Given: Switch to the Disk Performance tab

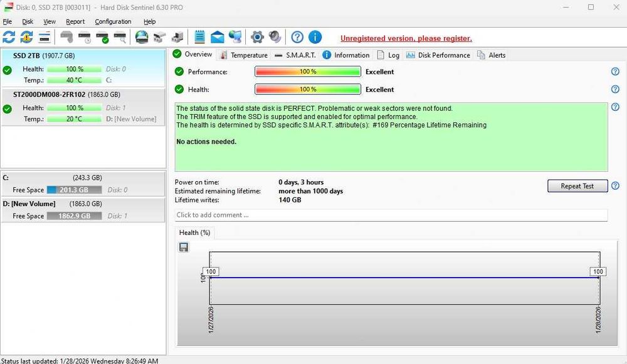Looking at the screenshot, I should click(x=438, y=55).
